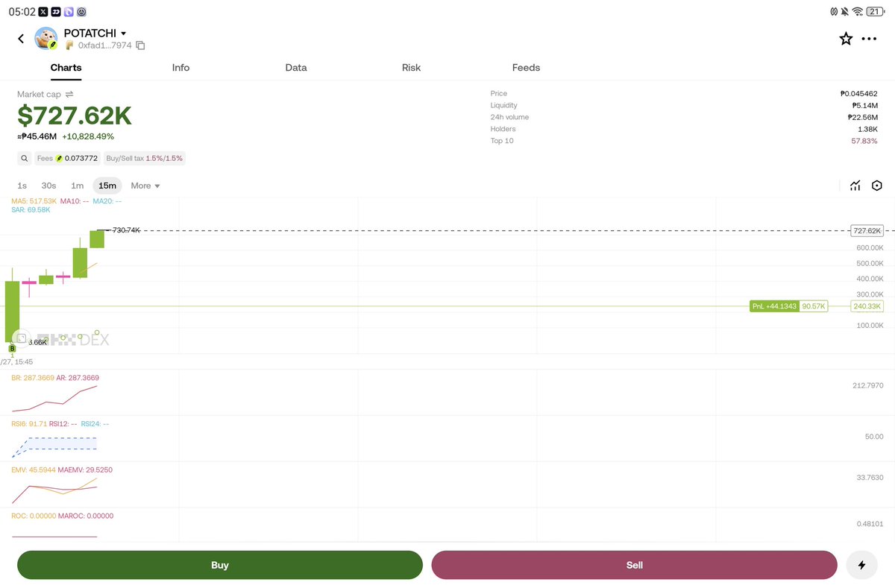Select the 1s timeframe
This screenshot has height=588, width=895.
(x=22, y=186)
